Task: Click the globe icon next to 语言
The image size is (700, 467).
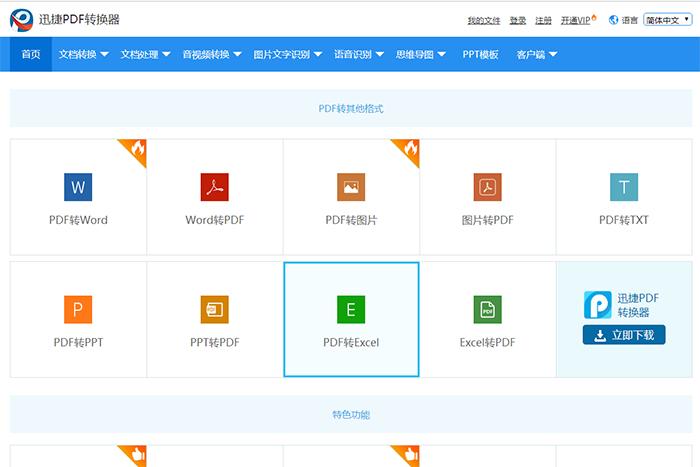Action: click(613, 20)
